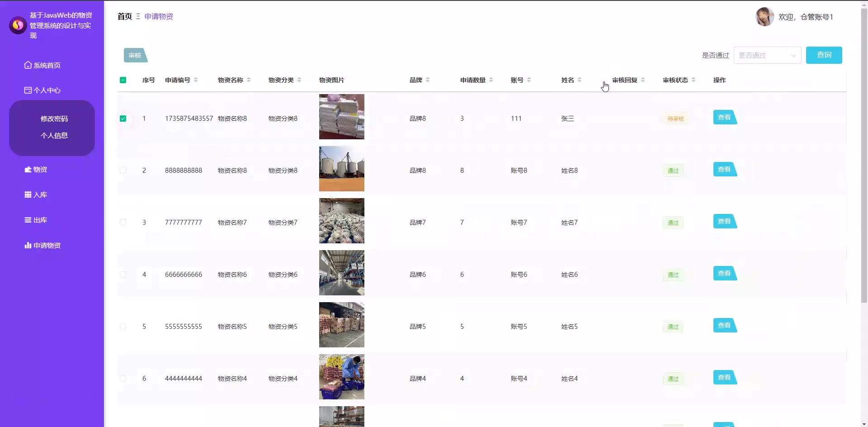Check the checkbox for row 2
Screen dimensions: 868x427
tap(123, 171)
